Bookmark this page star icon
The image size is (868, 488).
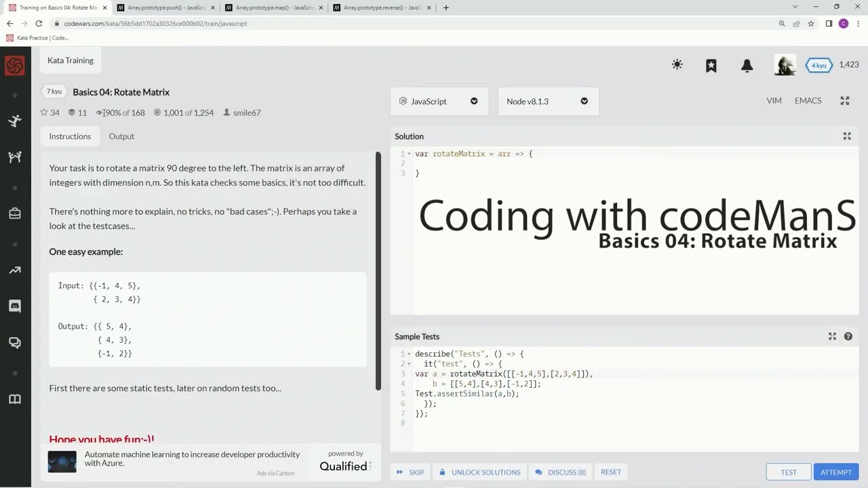(x=811, y=23)
